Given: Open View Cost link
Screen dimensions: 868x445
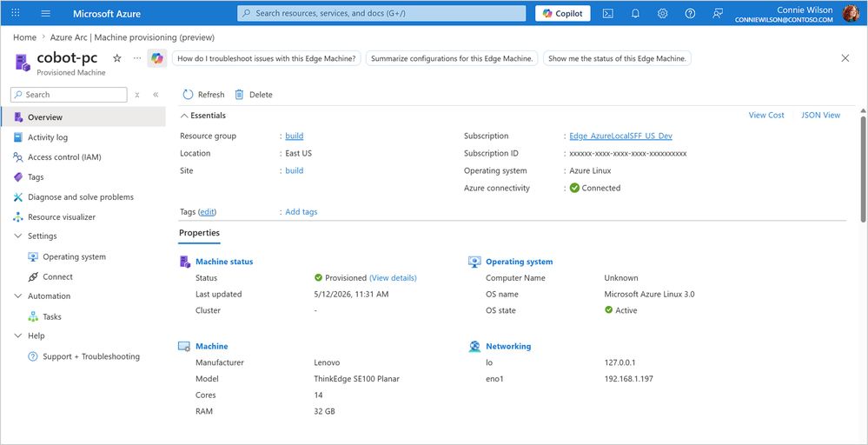Looking at the screenshot, I should click(766, 115).
